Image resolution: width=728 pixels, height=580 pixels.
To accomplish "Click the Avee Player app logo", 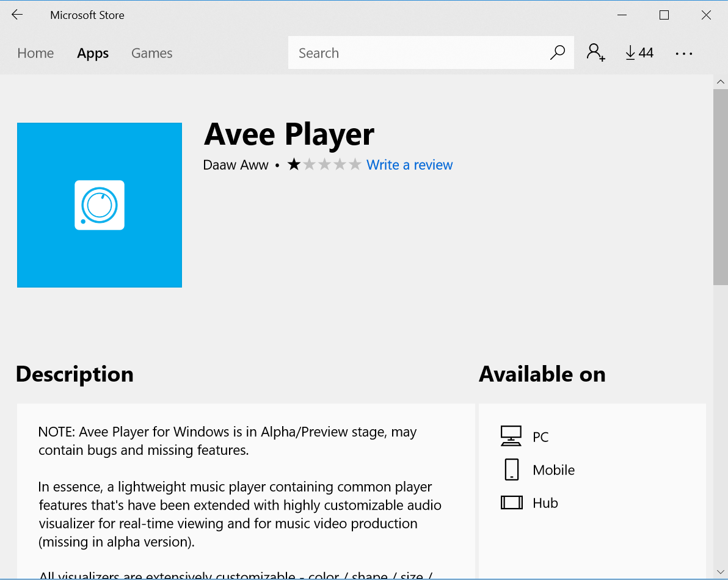I will pos(100,205).
